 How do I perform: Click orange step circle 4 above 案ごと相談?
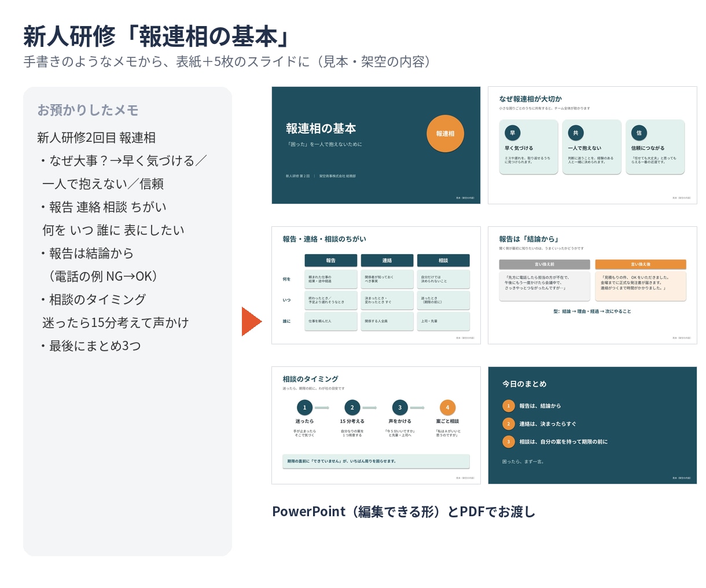[447, 407]
